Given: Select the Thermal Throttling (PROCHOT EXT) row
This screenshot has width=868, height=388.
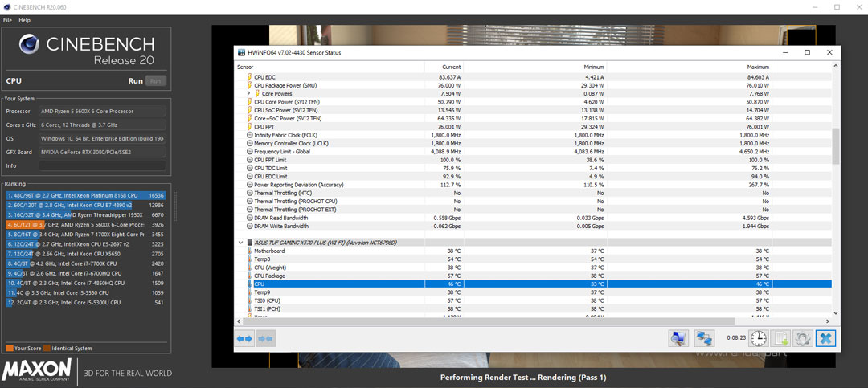Looking at the screenshot, I should click(534, 210).
